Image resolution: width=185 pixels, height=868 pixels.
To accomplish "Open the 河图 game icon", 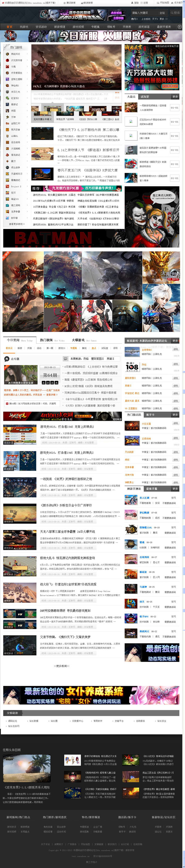I will (x=7, y=110).
